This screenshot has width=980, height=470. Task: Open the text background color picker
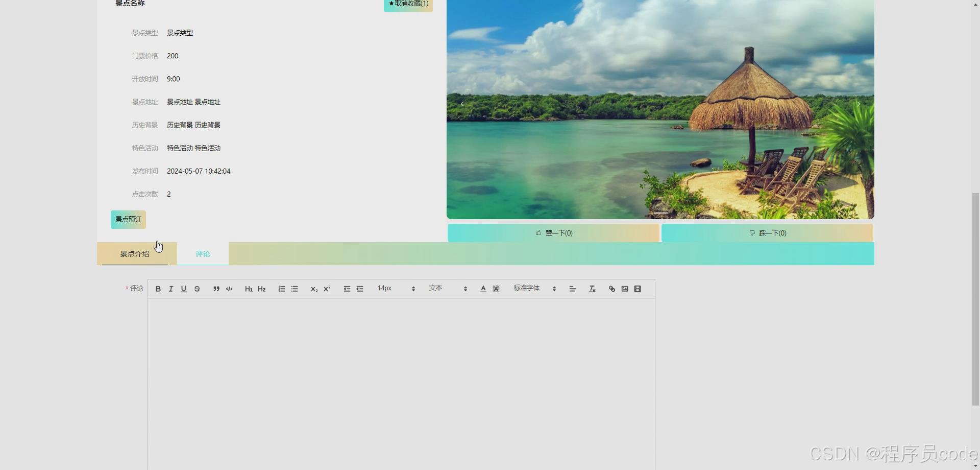496,289
